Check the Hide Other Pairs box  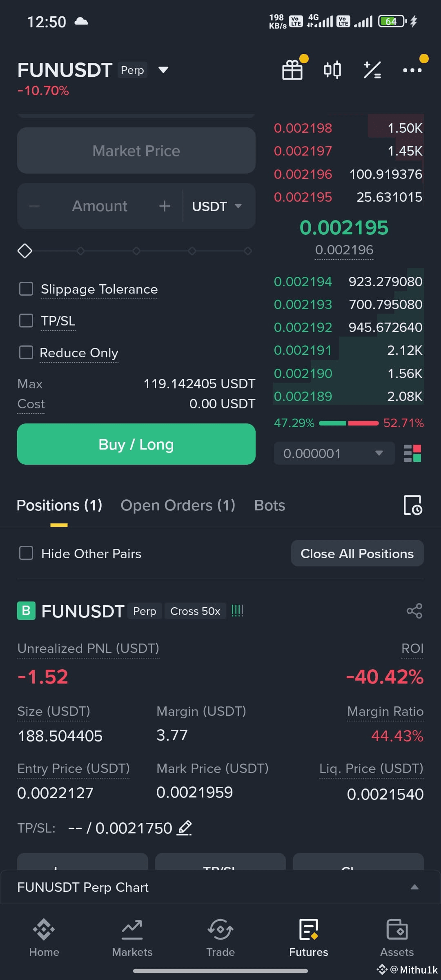pyautogui.click(x=26, y=553)
